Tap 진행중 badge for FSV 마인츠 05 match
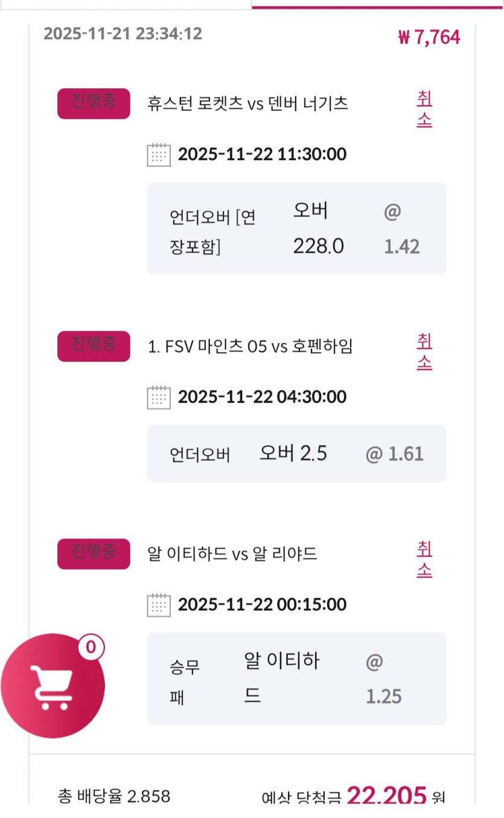 click(x=94, y=346)
